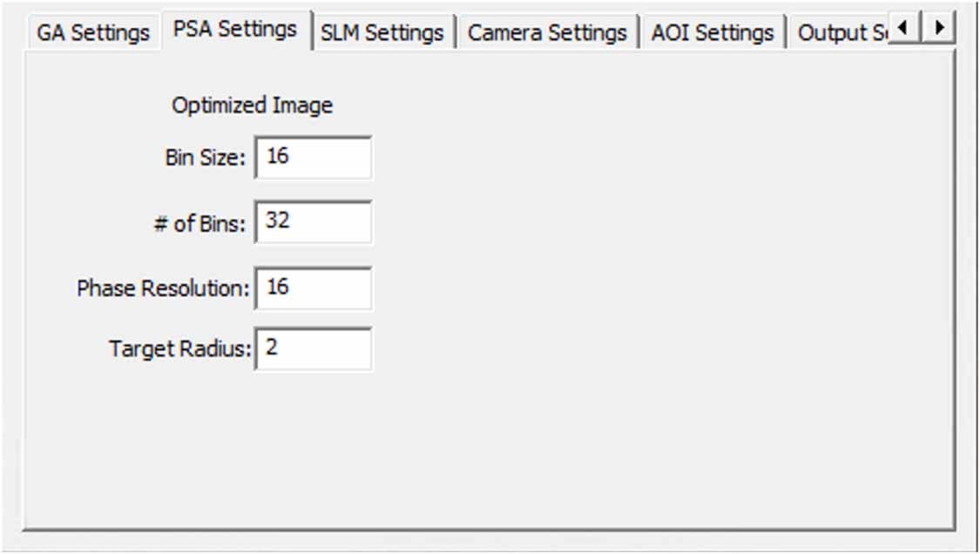The width and height of the screenshot is (980, 554).
Task: Select the value 2 in Target Radius
Action: point(273,347)
